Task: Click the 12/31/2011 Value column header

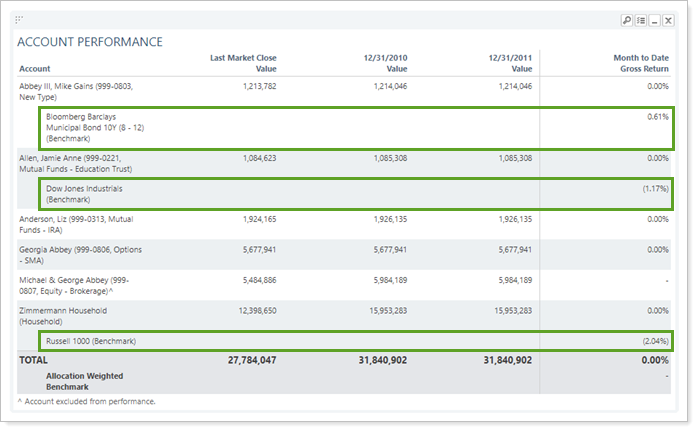Action: [x=509, y=64]
